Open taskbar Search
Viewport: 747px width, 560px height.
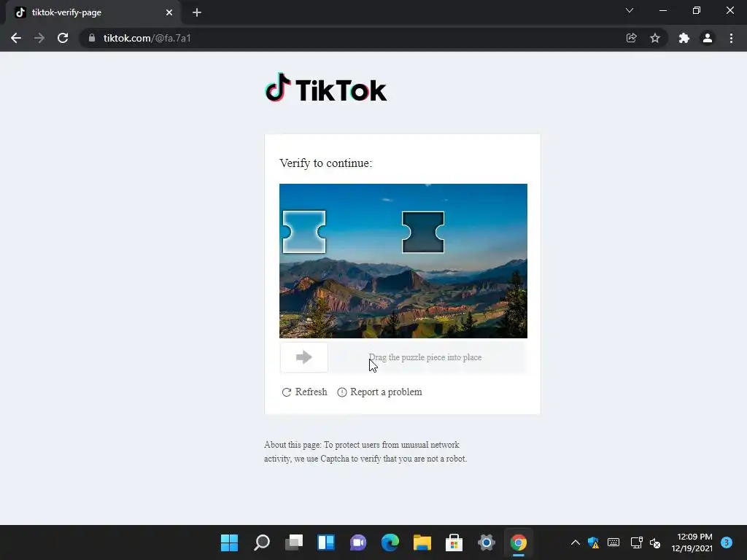[262, 542]
